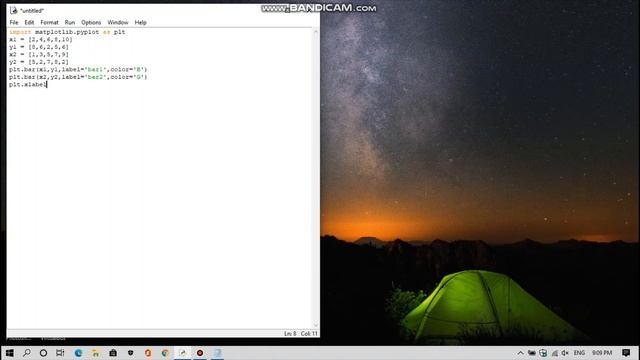This screenshot has height=360, width=640.
Task: Click the plt.bar line with label 'bar1'
Action: [78, 69]
